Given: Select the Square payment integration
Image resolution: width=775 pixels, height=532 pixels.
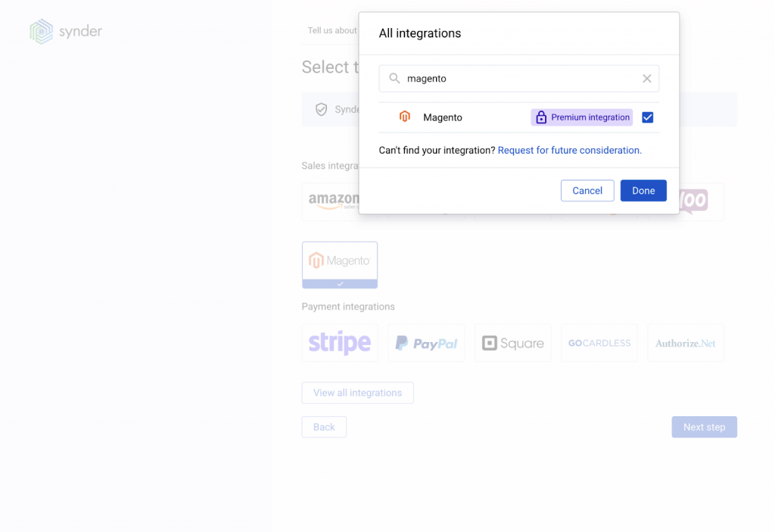Looking at the screenshot, I should coord(512,343).
